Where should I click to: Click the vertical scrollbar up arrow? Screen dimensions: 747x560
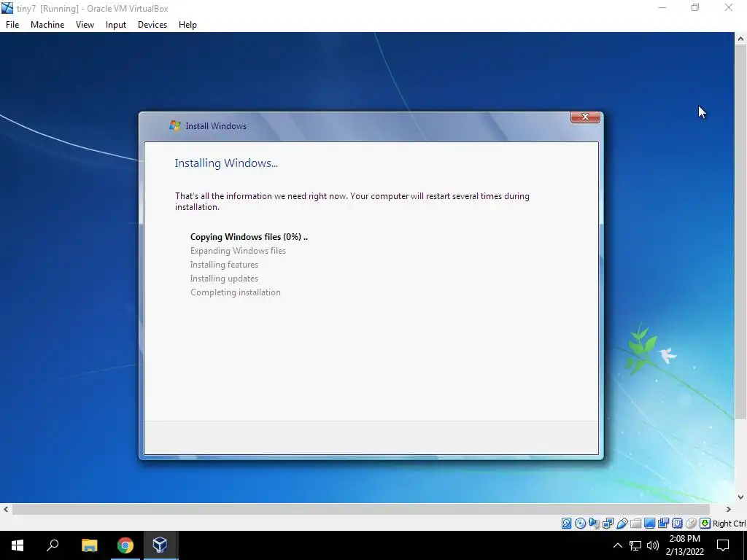[x=741, y=39]
